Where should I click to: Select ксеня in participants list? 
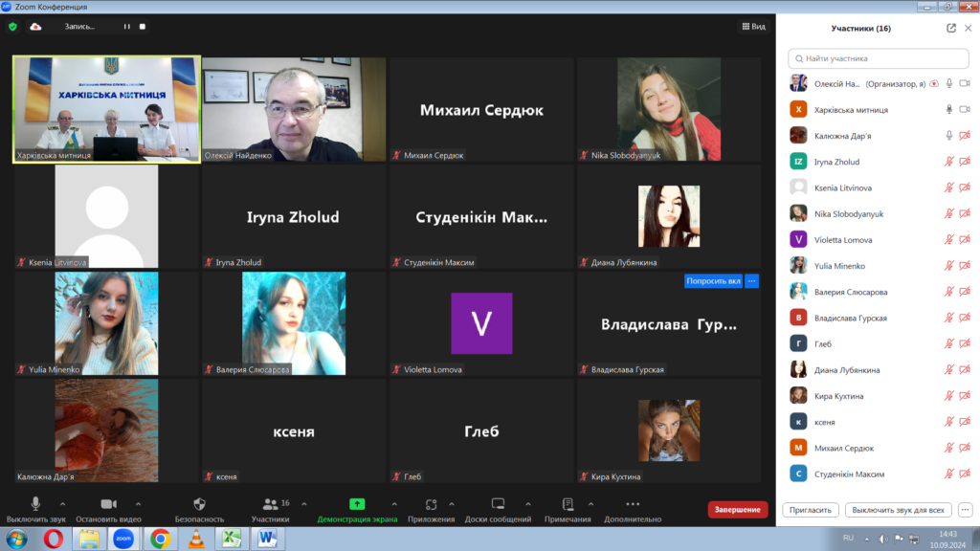(x=879, y=422)
